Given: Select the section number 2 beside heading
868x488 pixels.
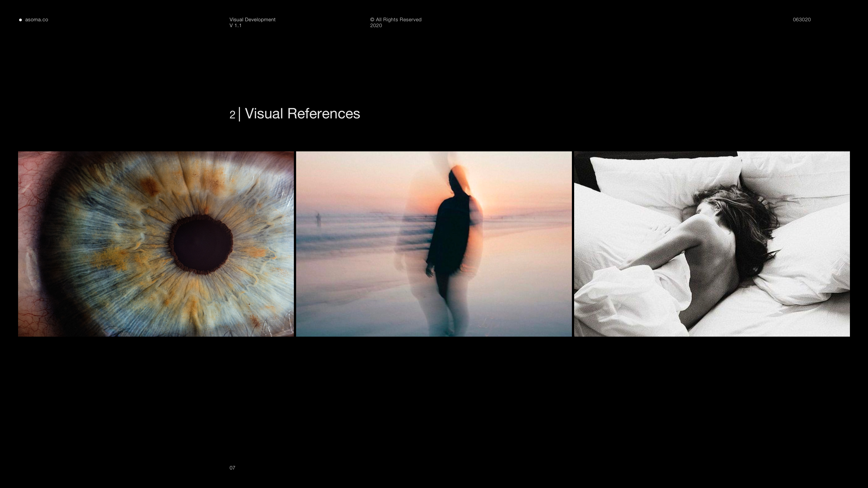Looking at the screenshot, I should coord(232,115).
